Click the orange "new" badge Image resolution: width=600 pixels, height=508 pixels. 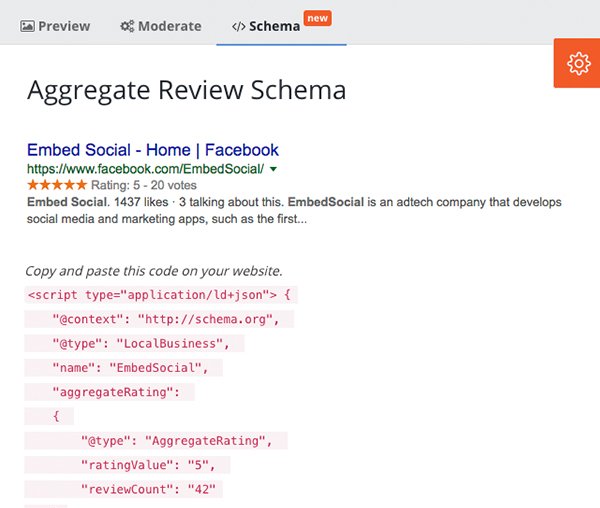point(318,18)
